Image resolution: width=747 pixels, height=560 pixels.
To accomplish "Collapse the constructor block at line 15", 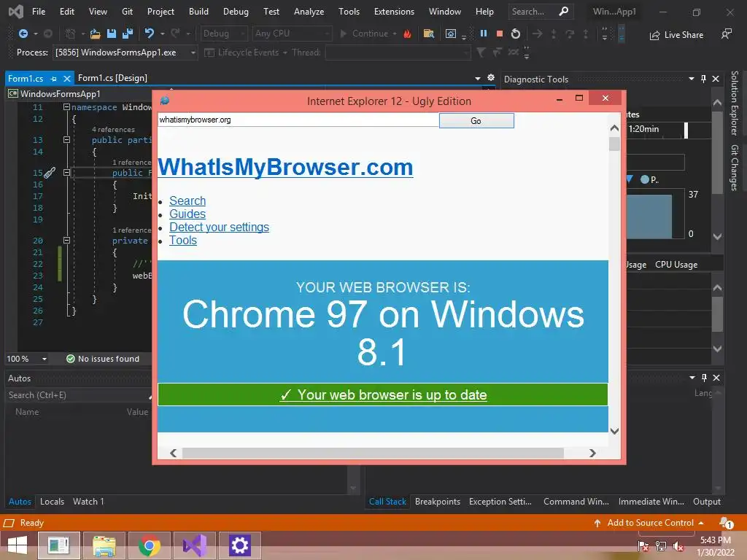I will [66, 172].
